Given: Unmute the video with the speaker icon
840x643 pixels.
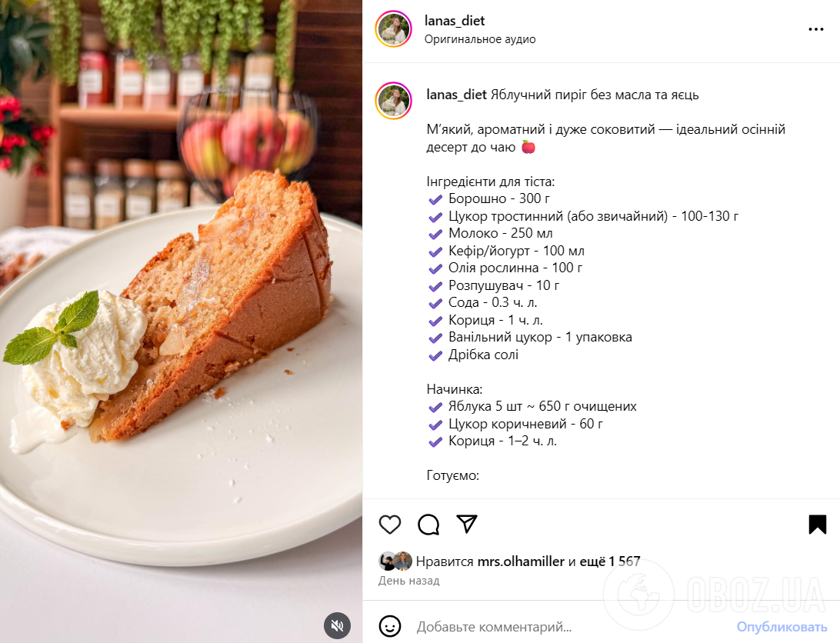Looking at the screenshot, I should coord(338,625).
